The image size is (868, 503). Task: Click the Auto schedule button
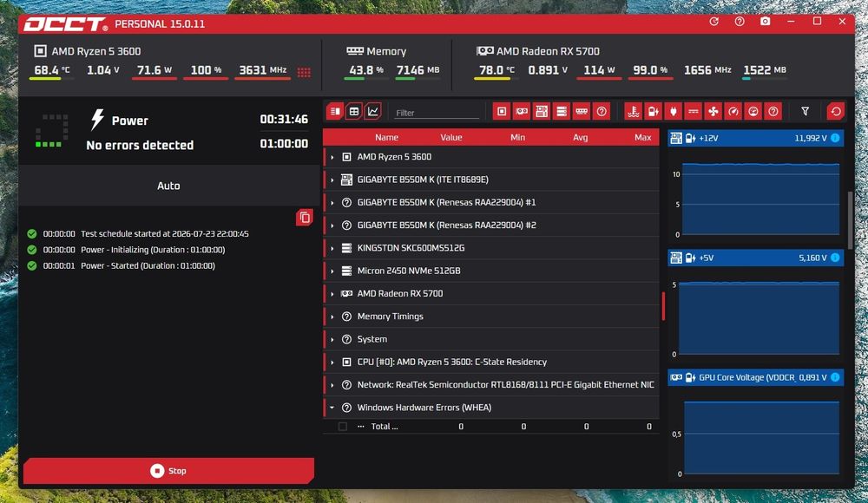[169, 186]
